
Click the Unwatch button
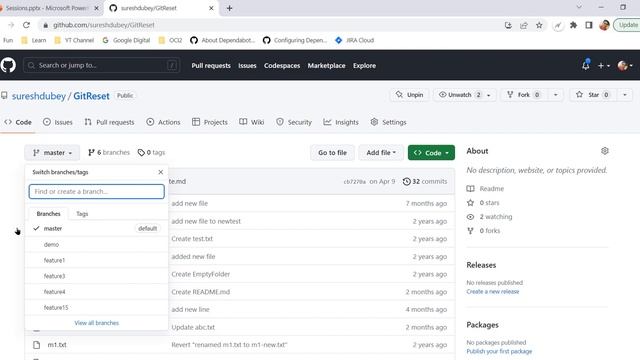pyautogui.click(x=460, y=95)
